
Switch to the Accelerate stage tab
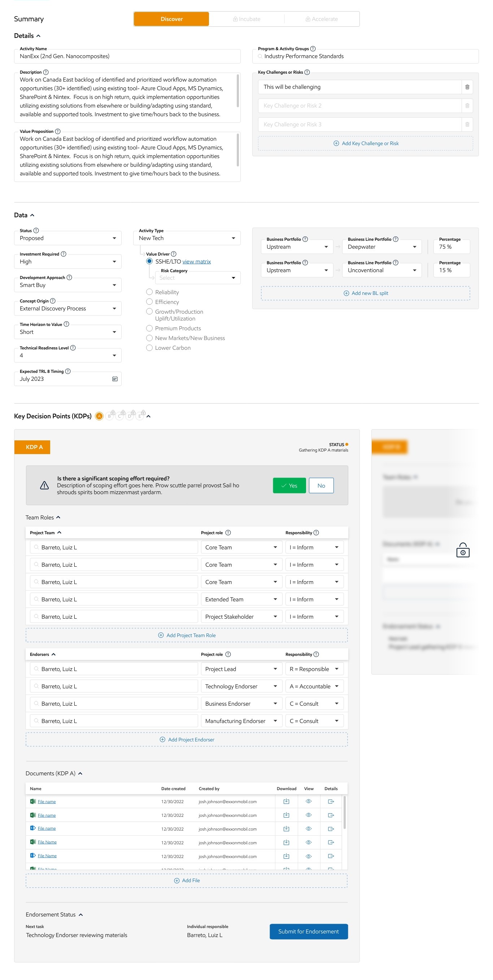[x=322, y=19]
